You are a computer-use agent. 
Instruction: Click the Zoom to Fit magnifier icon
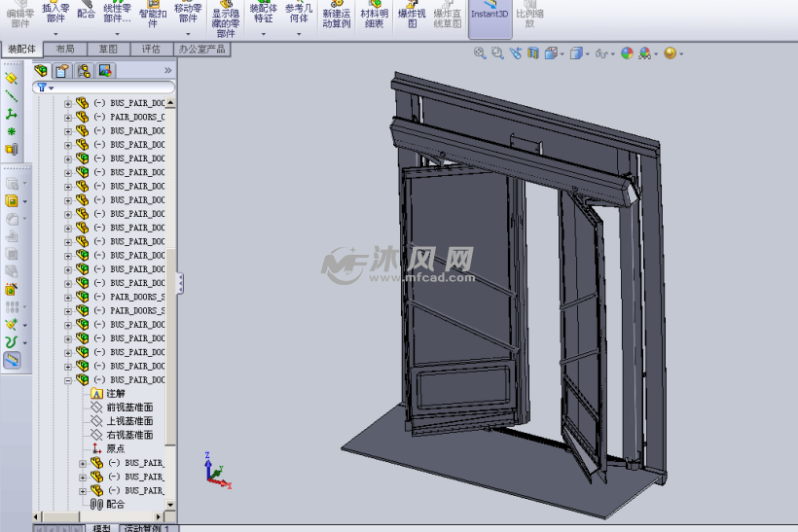click(480, 53)
